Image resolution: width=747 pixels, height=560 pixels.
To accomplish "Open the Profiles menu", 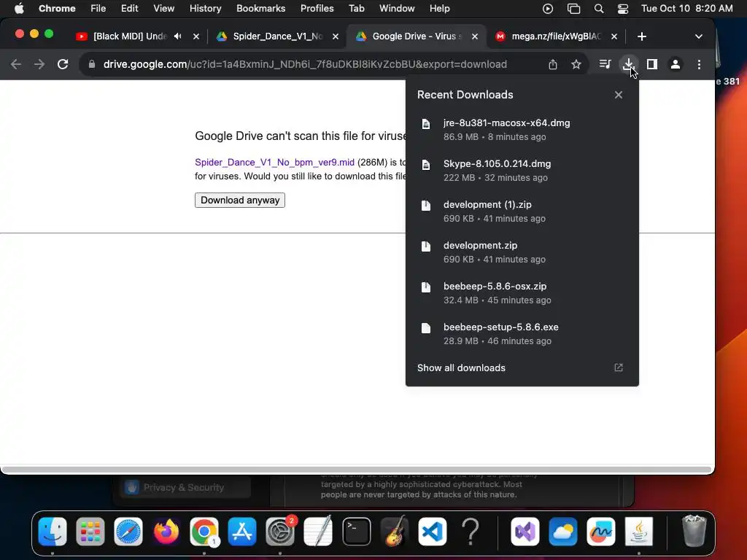I will click(317, 8).
